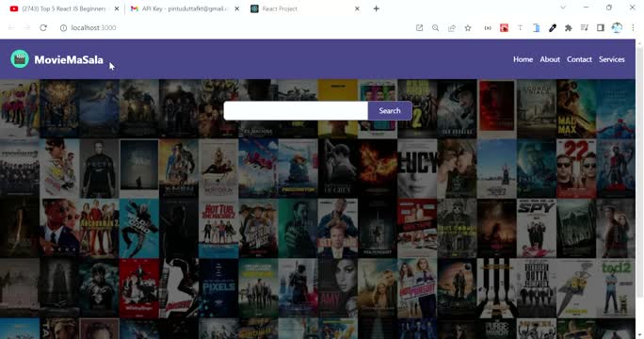Switch to the YouTube Top 5 React tab

pos(64,8)
